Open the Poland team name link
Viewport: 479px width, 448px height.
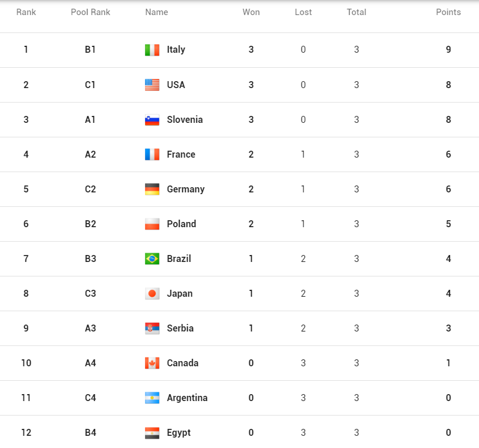pyautogui.click(x=182, y=224)
